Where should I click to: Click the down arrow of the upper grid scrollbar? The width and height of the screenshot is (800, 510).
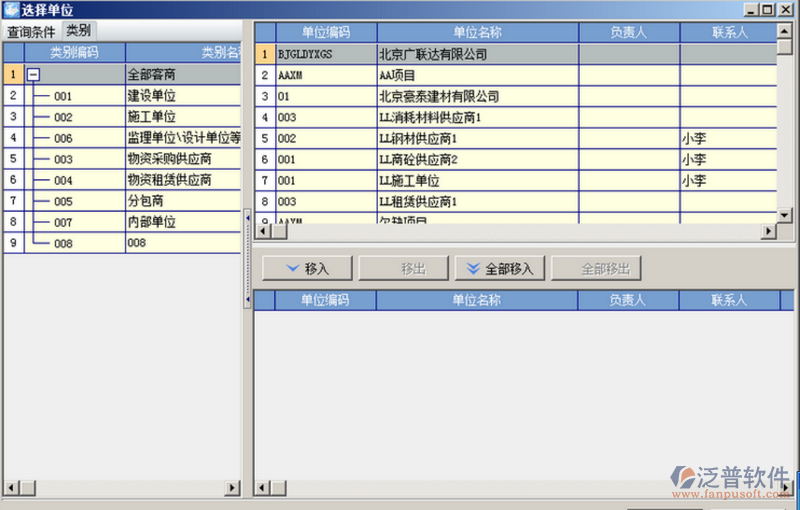click(785, 214)
